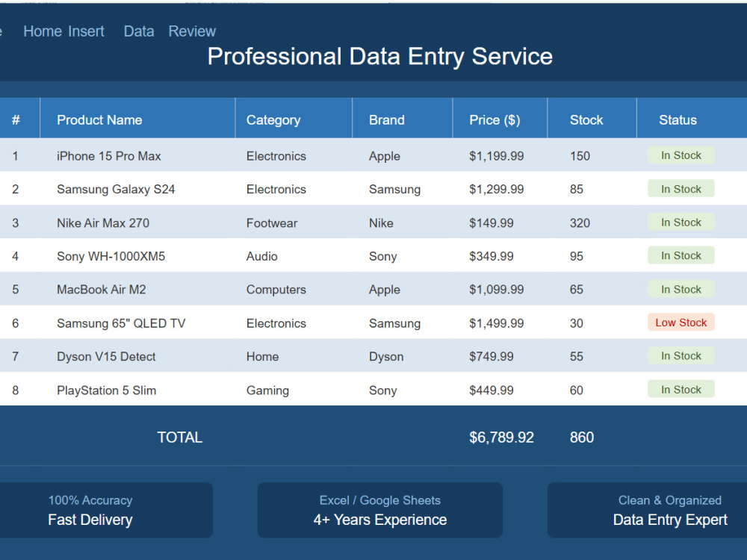Click the 100% Accuracy Fast Delivery card
This screenshot has height=560, width=747.
(x=106, y=510)
